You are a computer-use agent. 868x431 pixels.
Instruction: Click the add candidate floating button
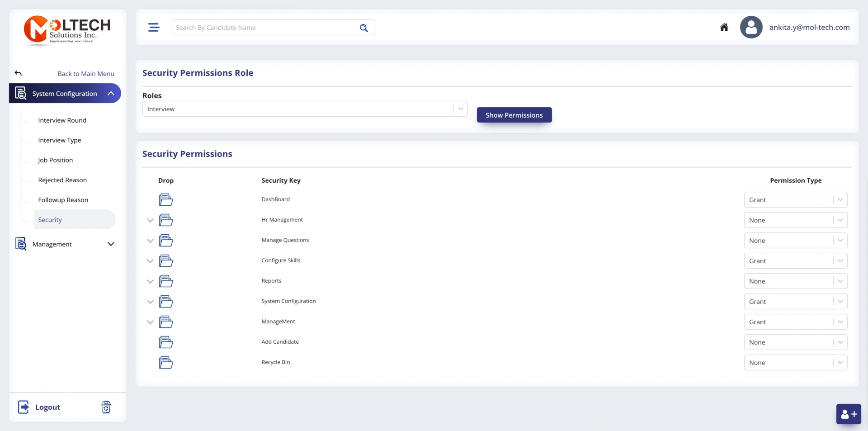848,414
